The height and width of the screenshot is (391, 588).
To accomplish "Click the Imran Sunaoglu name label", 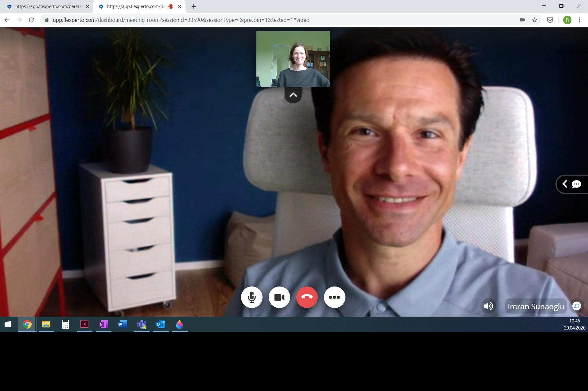I will pyautogui.click(x=536, y=306).
